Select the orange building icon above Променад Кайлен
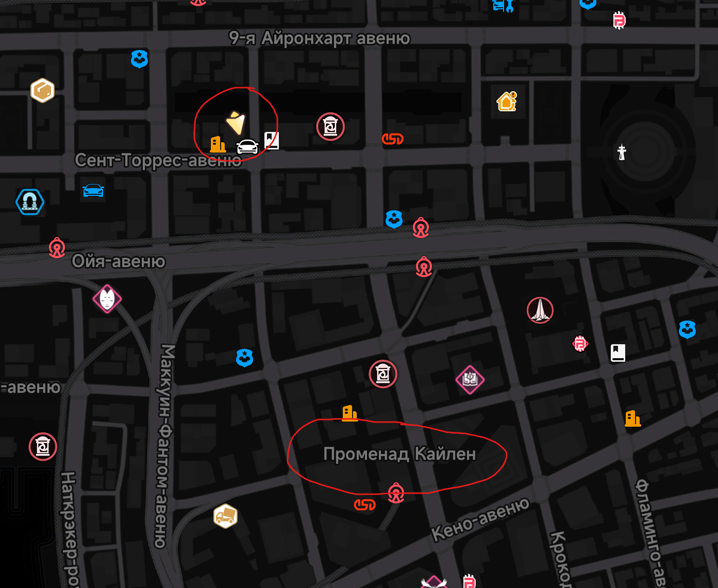Viewport: 718px width, 588px height. tap(350, 413)
